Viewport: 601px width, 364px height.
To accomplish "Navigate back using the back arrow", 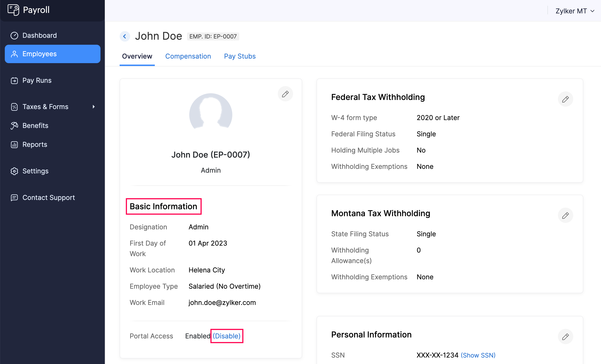I will point(125,36).
